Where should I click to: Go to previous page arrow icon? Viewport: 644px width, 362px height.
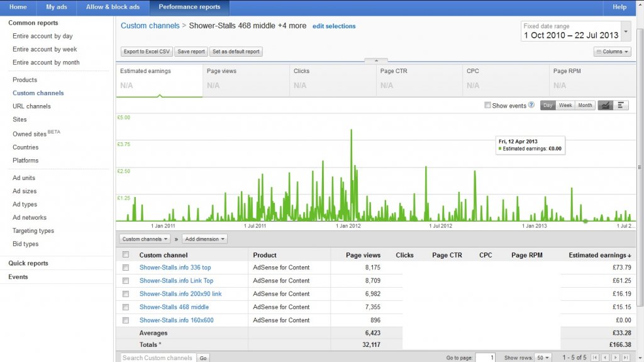tap(604, 358)
